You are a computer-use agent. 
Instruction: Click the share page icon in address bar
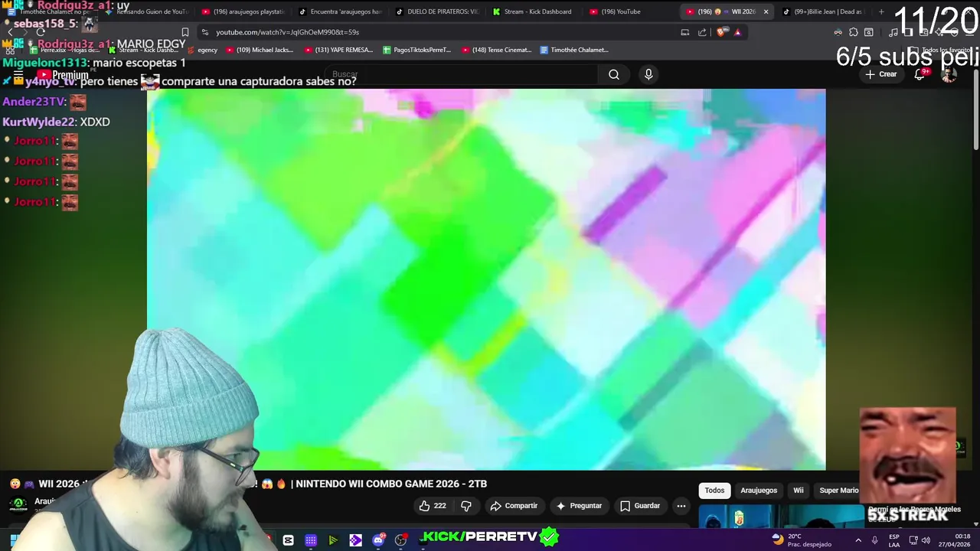pos(702,32)
